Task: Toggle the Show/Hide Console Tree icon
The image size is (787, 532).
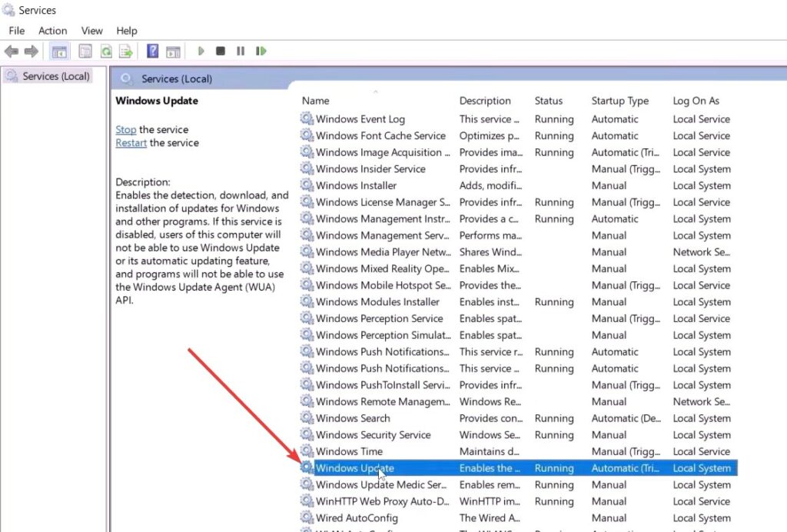Action: (59, 52)
